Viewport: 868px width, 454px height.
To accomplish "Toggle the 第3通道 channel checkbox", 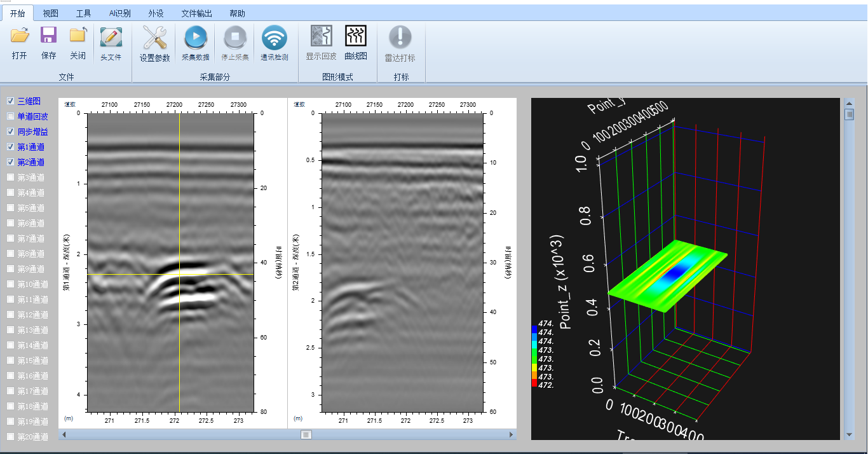I will (10, 177).
